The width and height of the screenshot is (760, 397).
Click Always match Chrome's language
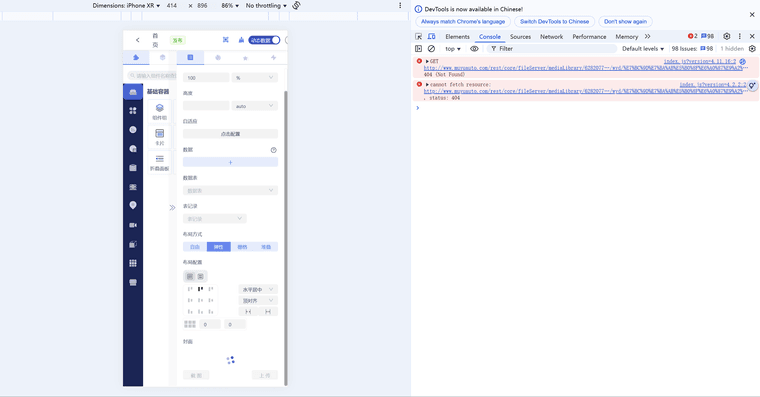pyautogui.click(x=463, y=21)
